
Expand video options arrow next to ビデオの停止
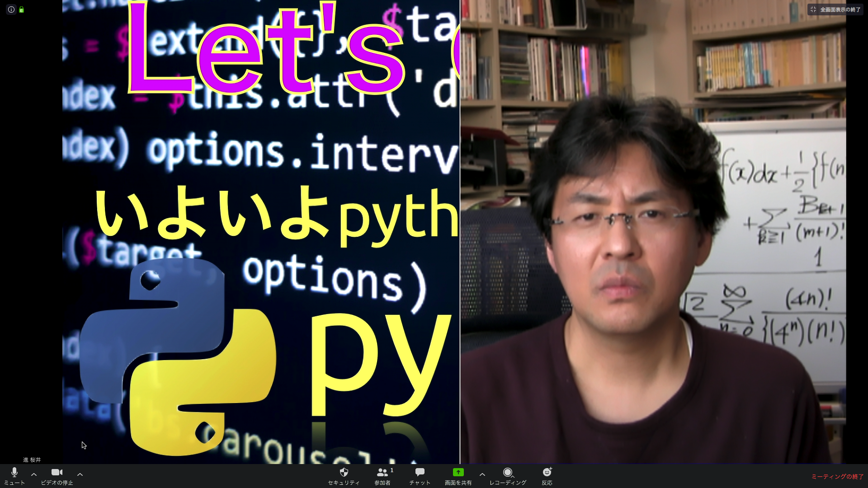(x=80, y=474)
